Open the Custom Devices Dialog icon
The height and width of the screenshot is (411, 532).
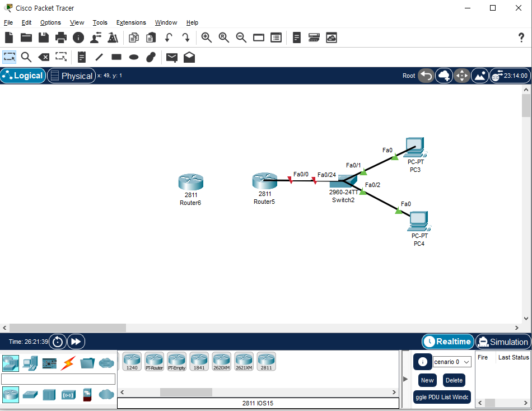[276, 38]
